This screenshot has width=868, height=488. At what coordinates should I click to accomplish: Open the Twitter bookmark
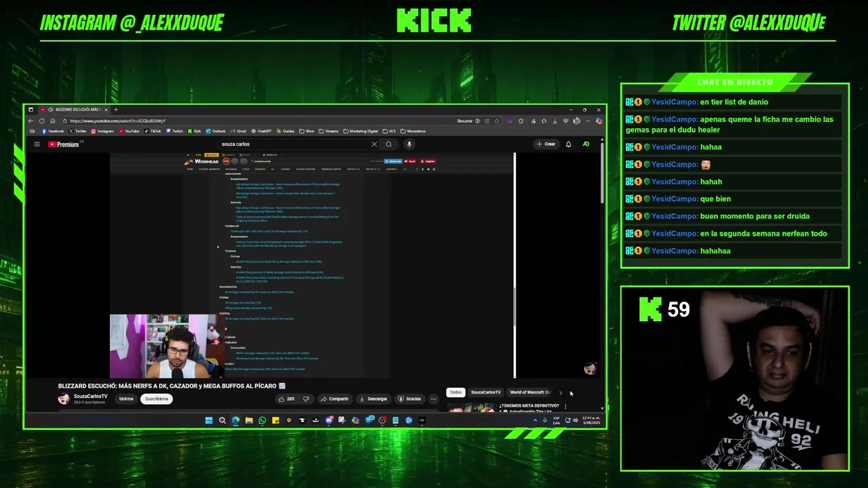coord(78,131)
